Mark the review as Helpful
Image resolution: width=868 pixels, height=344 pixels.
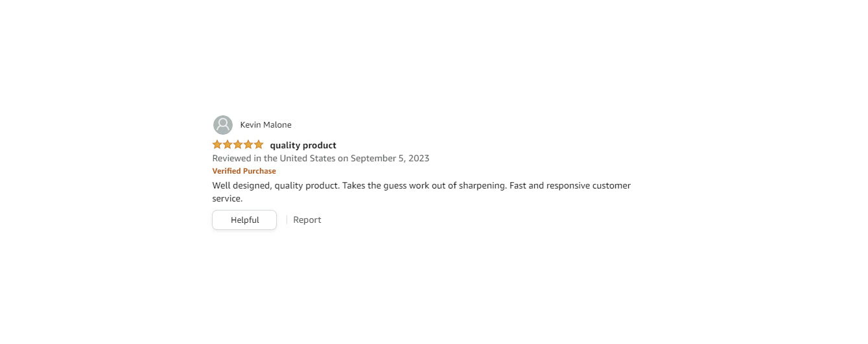pos(244,220)
